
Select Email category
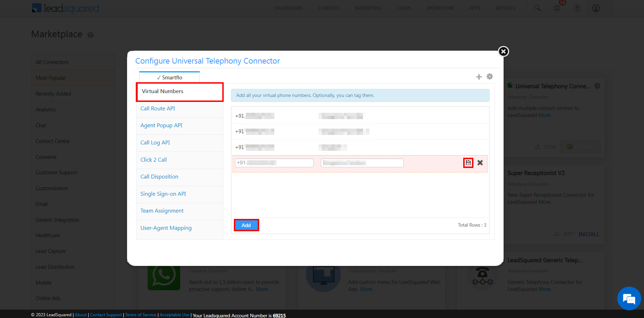click(x=73, y=204)
